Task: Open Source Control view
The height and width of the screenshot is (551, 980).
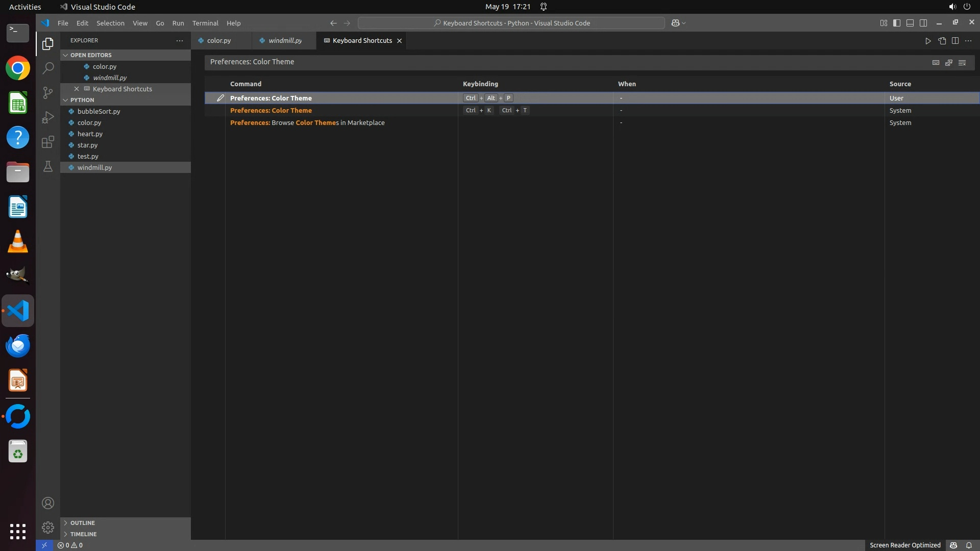Action: [x=48, y=92]
